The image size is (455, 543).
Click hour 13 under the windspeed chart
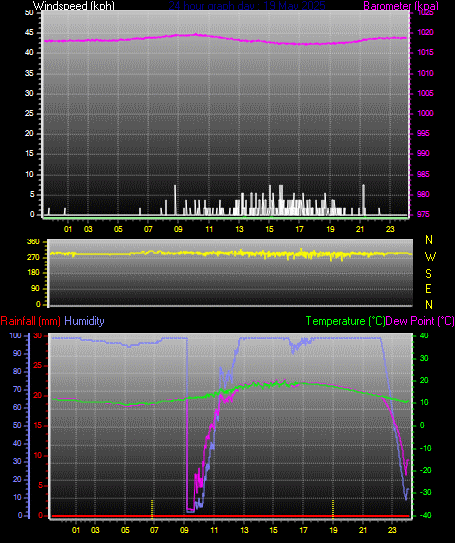239,229
